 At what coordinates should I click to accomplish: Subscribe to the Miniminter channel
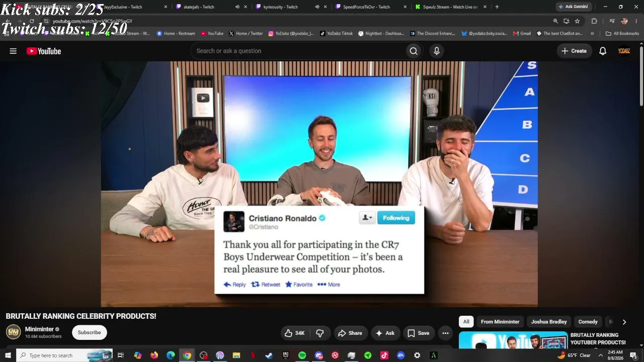click(x=90, y=332)
